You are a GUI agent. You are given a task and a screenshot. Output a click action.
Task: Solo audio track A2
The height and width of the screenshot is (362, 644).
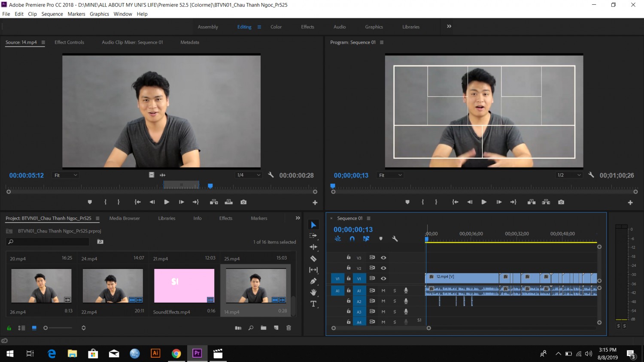(395, 301)
